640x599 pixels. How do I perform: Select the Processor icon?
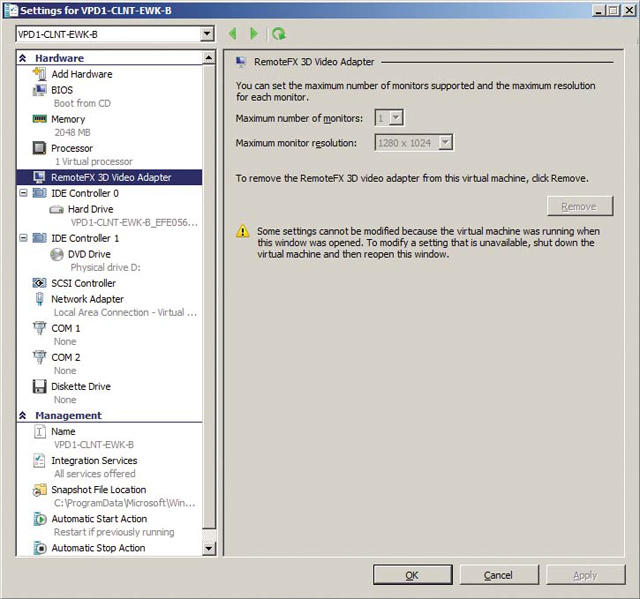point(40,148)
